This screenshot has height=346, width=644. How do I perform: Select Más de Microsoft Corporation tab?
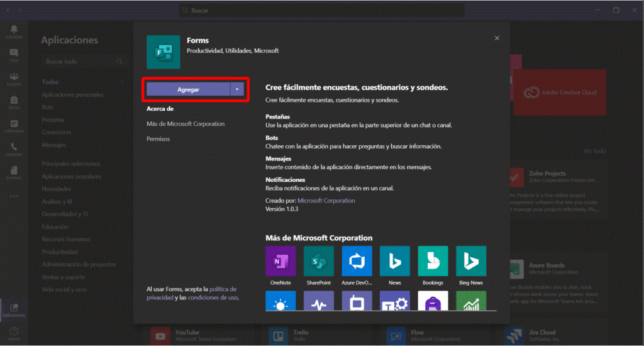[x=186, y=124]
